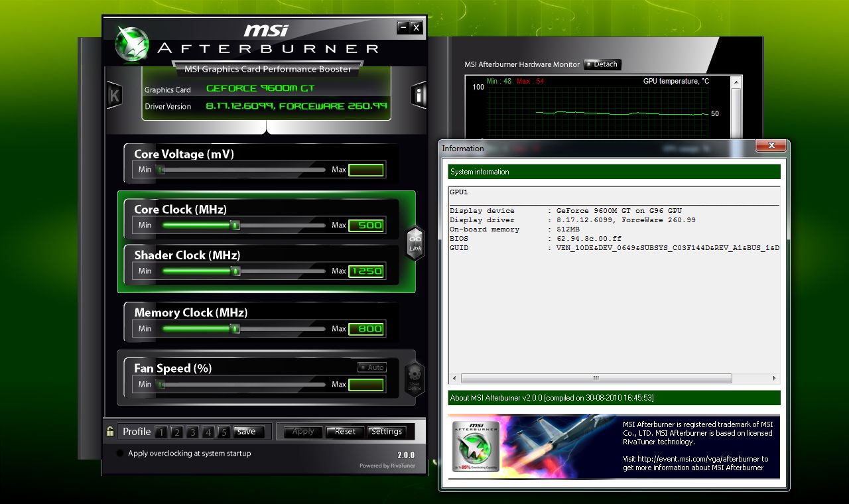Select profile slot 2
Screen dimensions: 849x504
click(x=176, y=432)
